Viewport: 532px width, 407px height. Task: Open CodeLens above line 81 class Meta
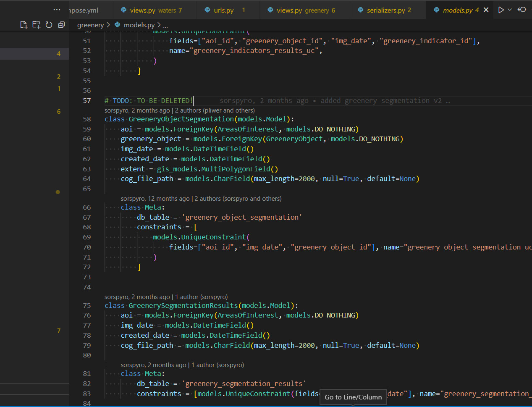tap(182, 365)
